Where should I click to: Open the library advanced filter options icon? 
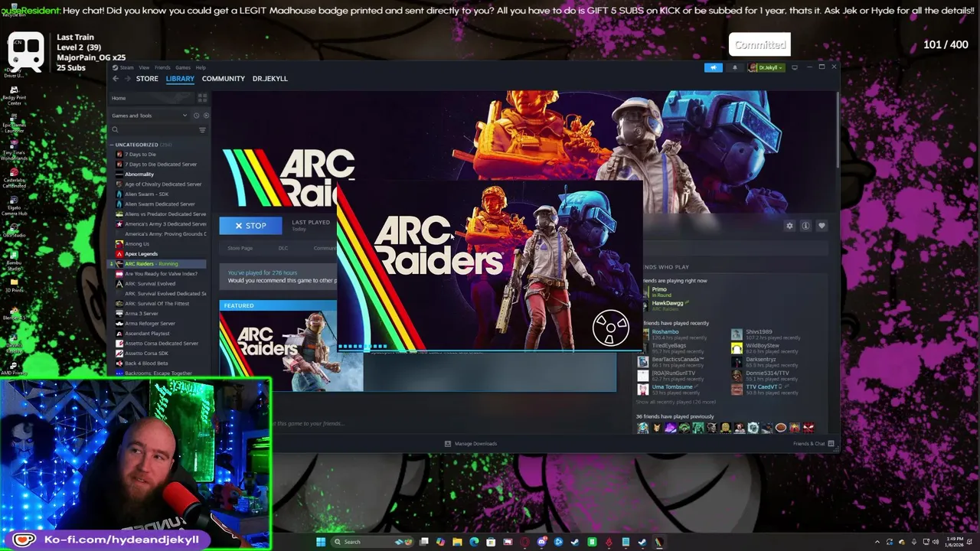coord(202,130)
